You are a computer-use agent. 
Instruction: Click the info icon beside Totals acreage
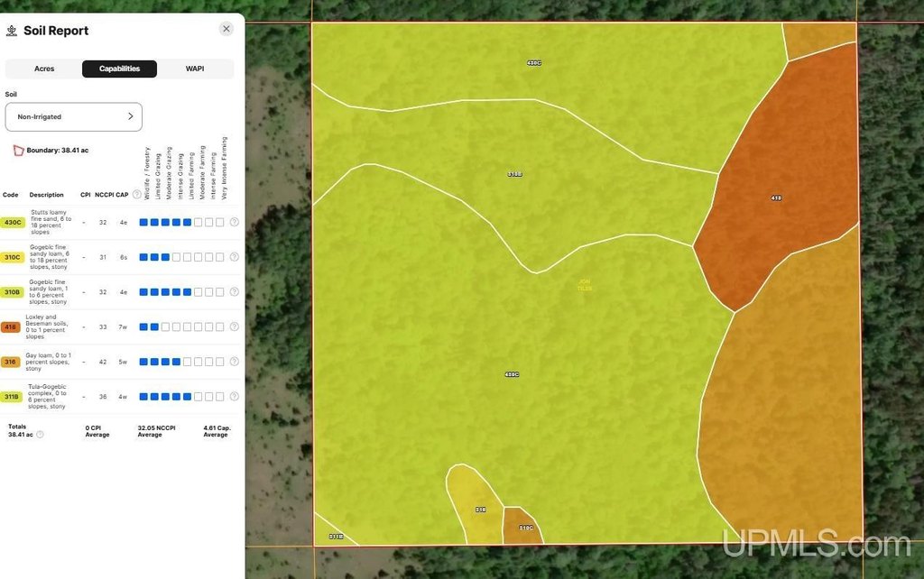pos(40,435)
